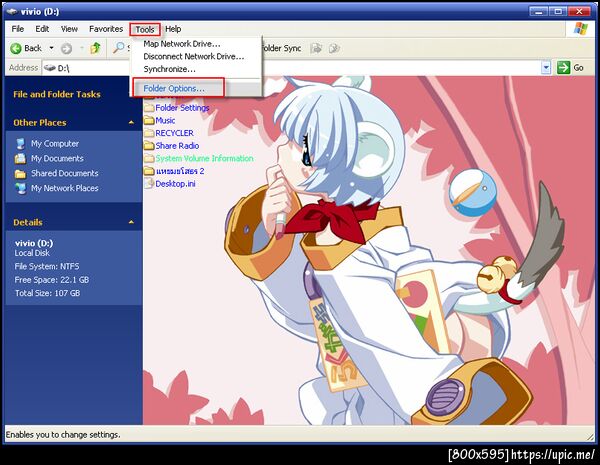The image size is (600, 465).
Task: Collapse the Details panel arrow
Action: pos(131,222)
